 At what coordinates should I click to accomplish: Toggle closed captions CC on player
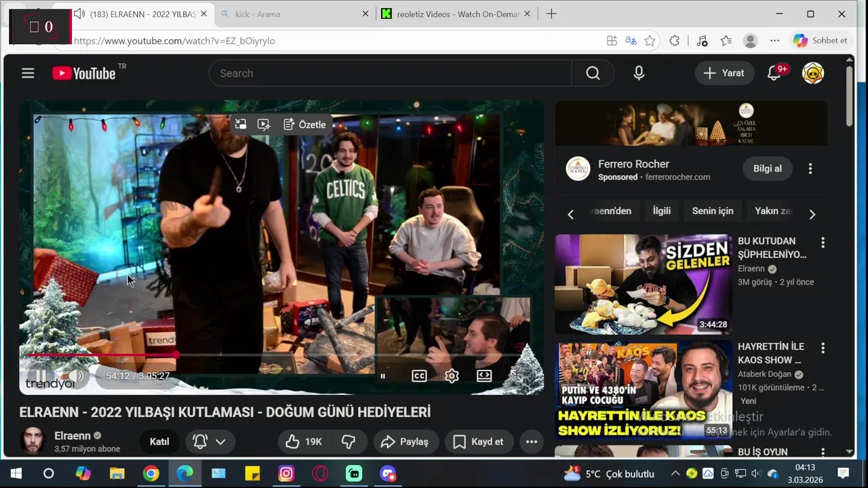(419, 375)
